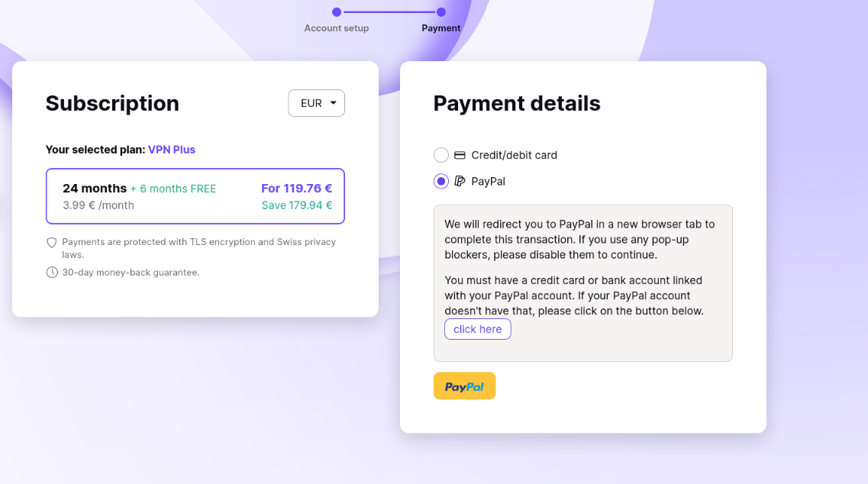
Task: Click the credit card icon
Action: [x=460, y=155]
